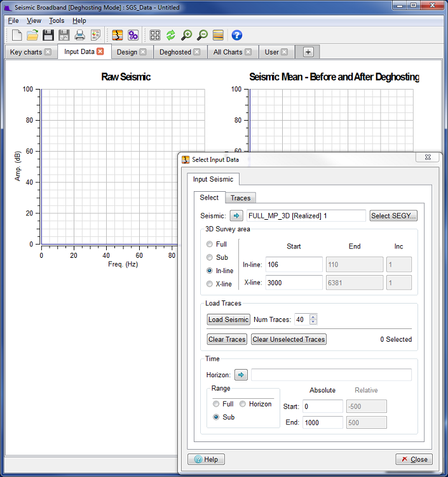Close Select Input Data dialog via title x
This screenshot has width=448, height=477.
coord(428,157)
